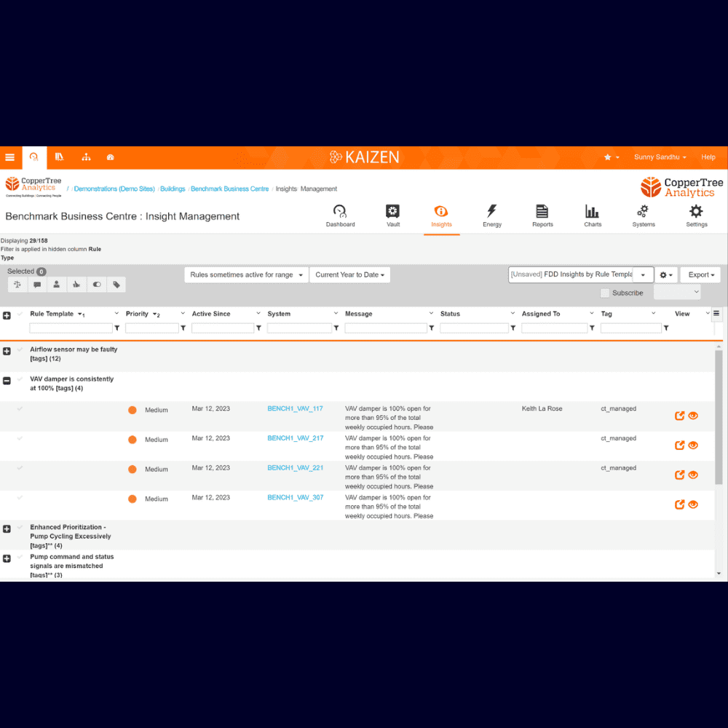Screen dimensions: 728x728
Task: Open the Rules sometimes active for range dropdown
Action: tap(246, 275)
